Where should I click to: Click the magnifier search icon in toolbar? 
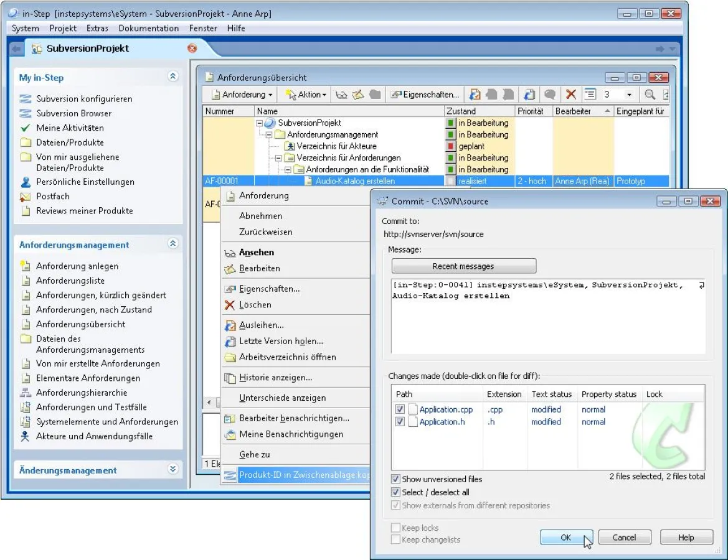pos(650,95)
